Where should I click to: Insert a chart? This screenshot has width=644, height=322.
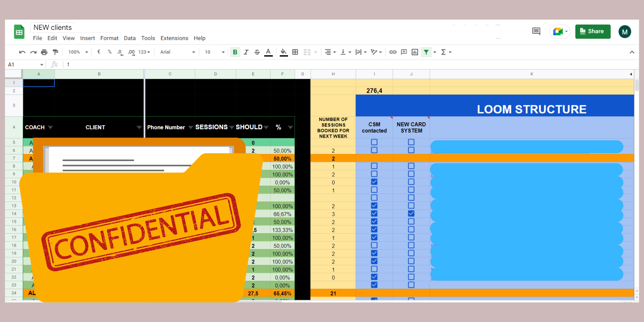point(415,52)
